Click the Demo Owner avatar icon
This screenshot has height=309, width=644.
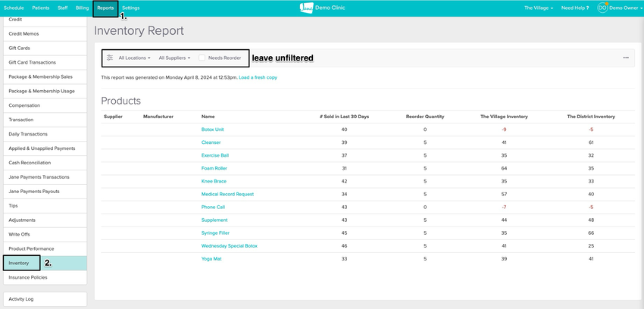tap(602, 8)
